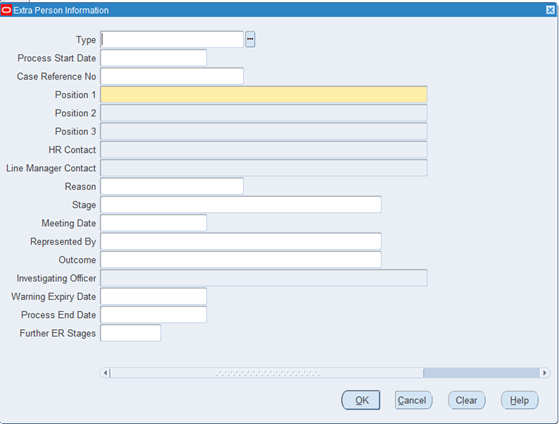Click the Represented By field

(241, 241)
